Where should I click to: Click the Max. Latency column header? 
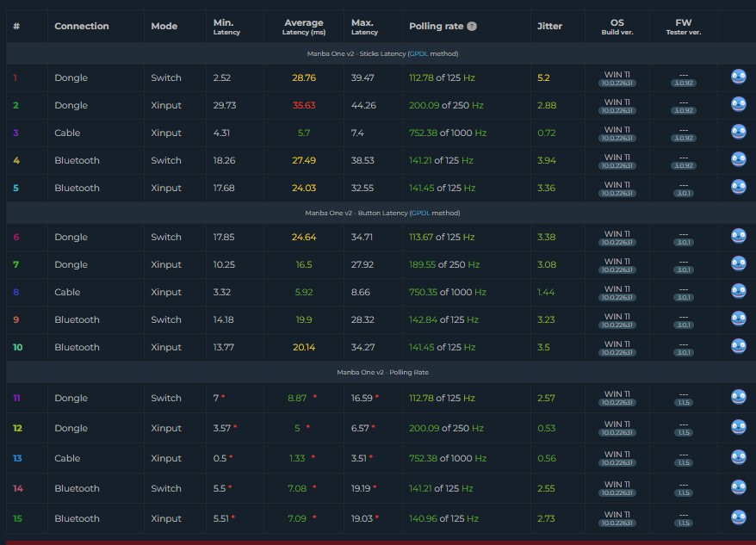364,27
